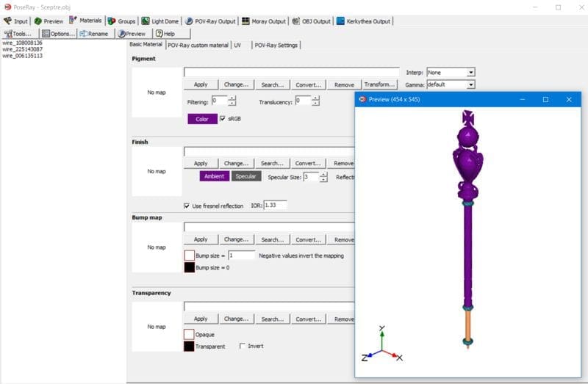Select material wire_225143087 in the list

click(x=22, y=49)
